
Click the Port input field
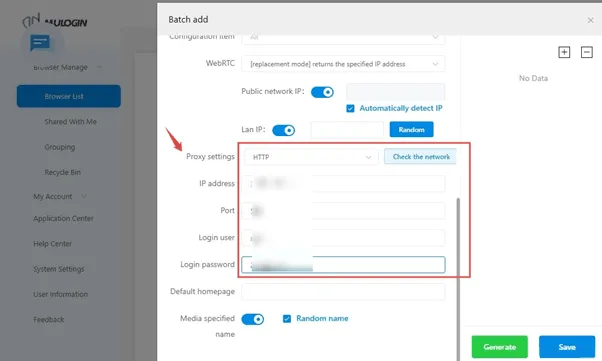coord(343,211)
